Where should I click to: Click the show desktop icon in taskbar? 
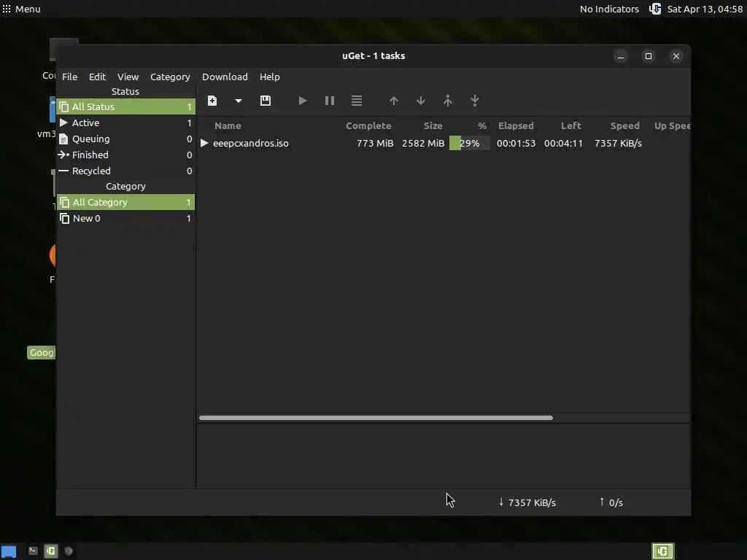(x=9, y=551)
